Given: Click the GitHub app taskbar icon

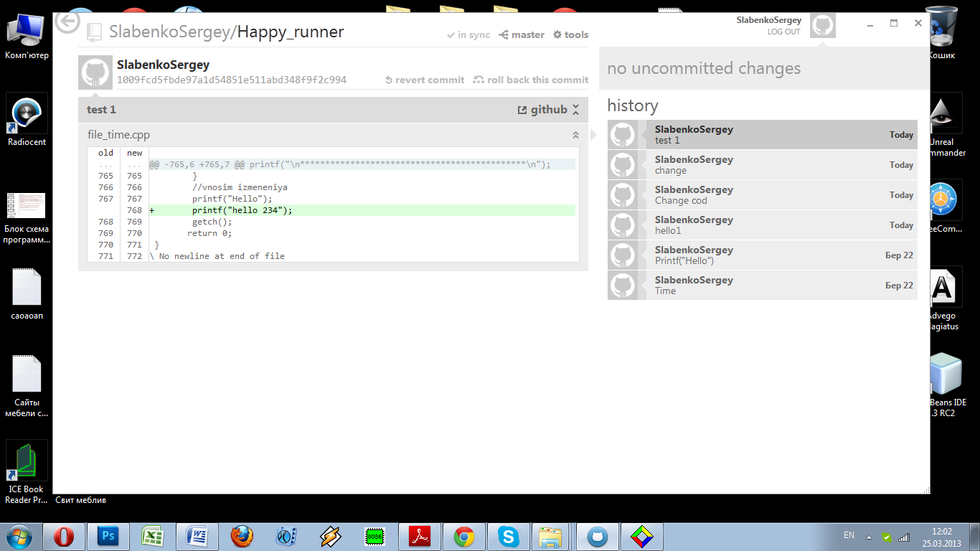Looking at the screenshot, I should (x=597, y=537).
